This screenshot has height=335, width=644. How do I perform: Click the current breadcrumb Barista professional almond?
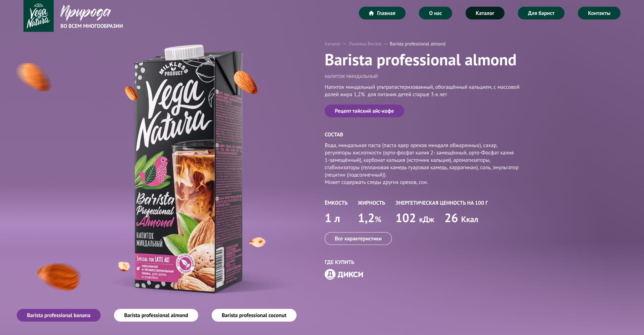coord(418,44)
